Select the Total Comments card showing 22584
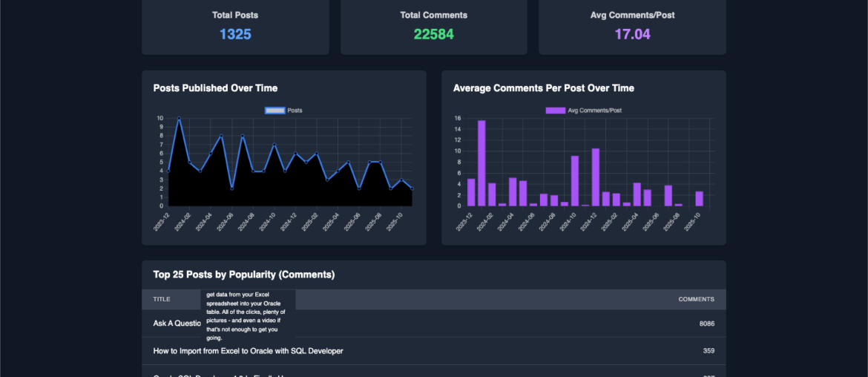The height and width of the screenshot is (377, 868). 433,25
